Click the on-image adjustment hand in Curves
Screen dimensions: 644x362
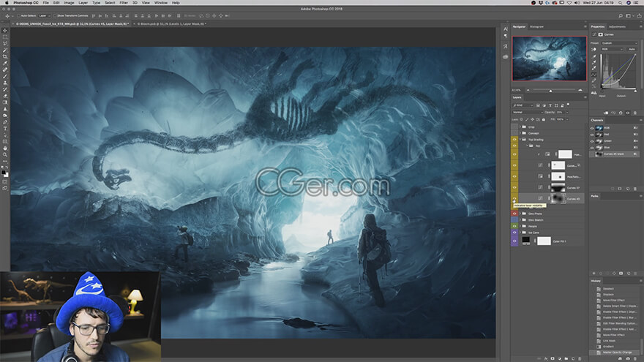[x=594, y=49]
